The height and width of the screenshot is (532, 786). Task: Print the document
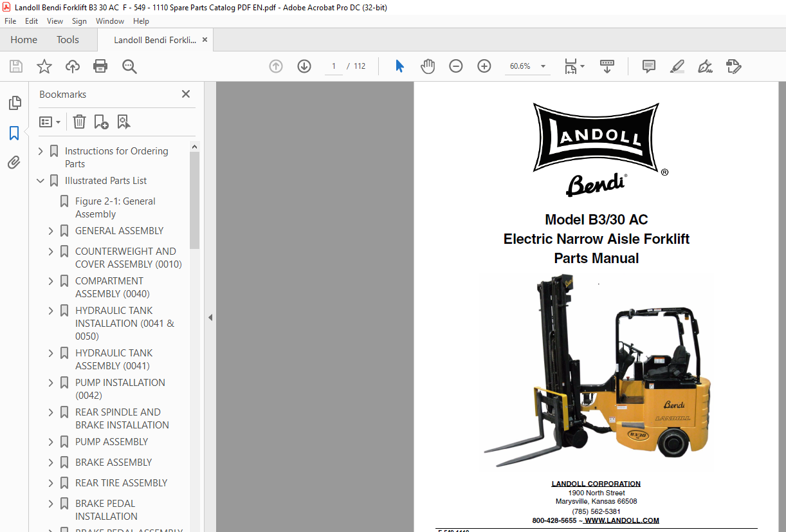(x=100, y=66)
